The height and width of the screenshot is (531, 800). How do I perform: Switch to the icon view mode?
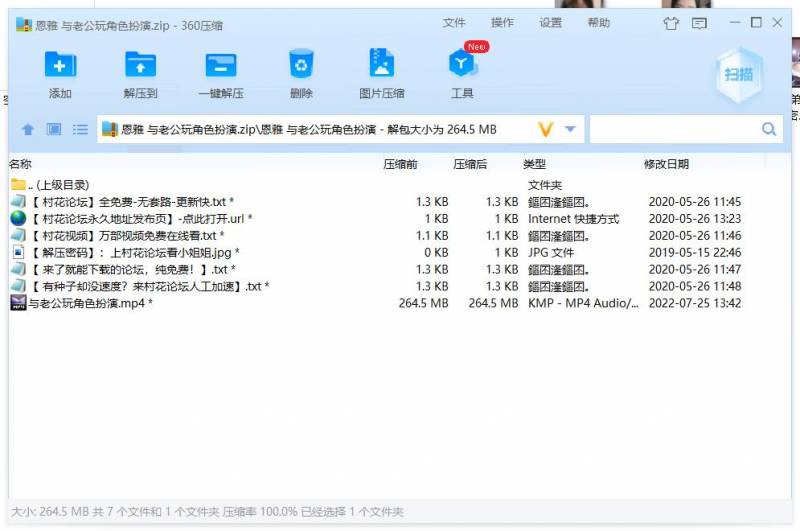tap(54, 130)
